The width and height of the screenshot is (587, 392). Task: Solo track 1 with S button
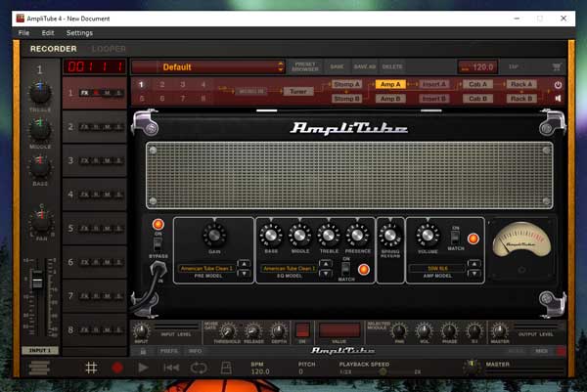118,93
